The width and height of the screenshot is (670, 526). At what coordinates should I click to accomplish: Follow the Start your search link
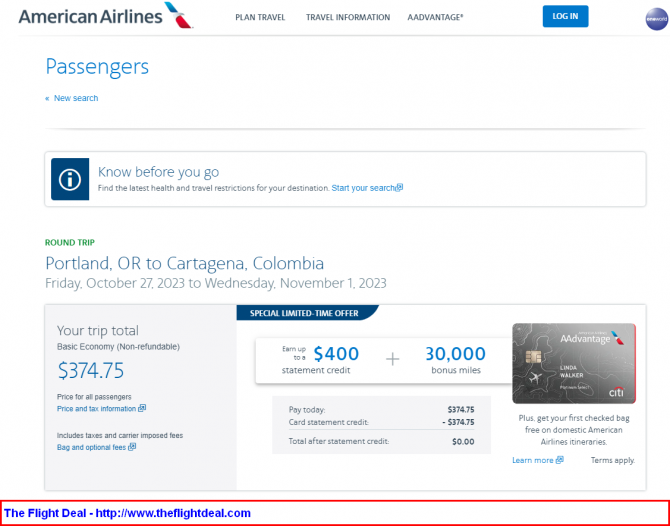click(363, 188)
